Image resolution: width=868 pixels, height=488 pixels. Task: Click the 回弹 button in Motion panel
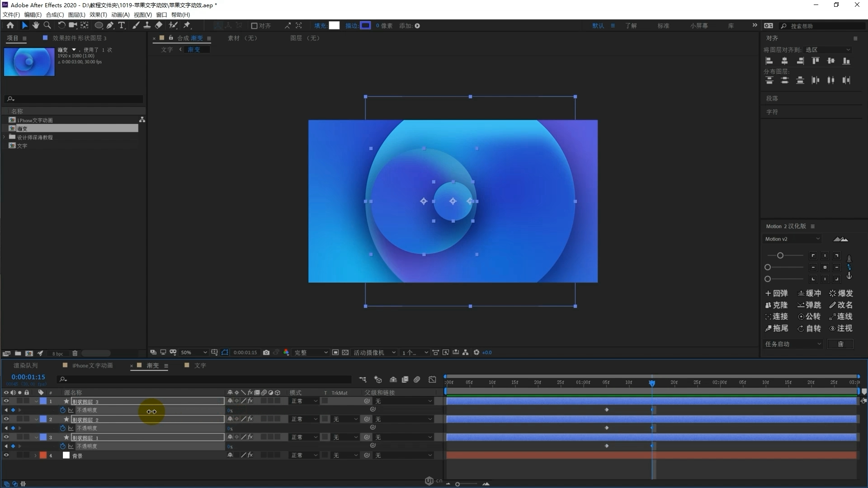777,293
